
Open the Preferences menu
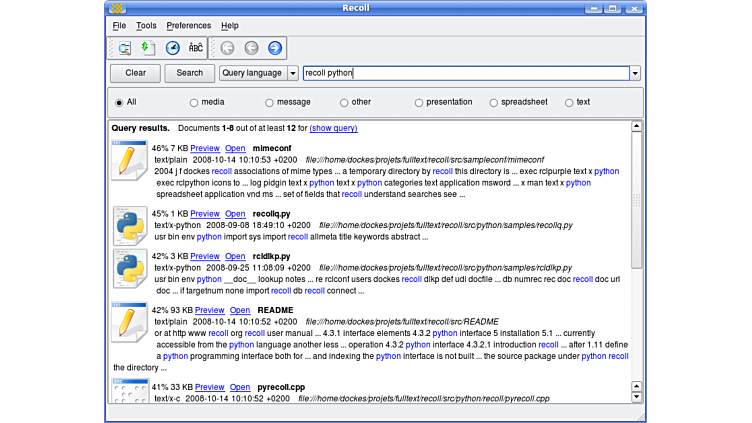188,25
